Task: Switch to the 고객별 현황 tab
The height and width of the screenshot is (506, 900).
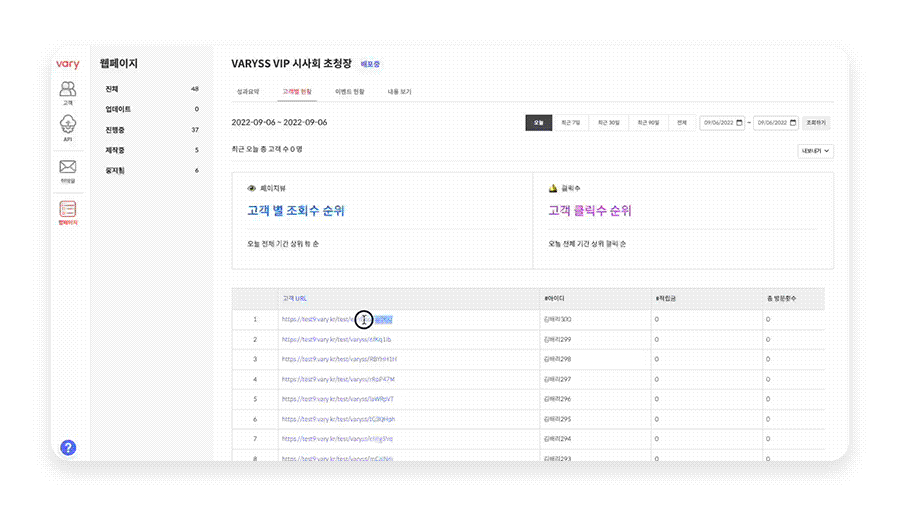Action: tap(297, 92)
